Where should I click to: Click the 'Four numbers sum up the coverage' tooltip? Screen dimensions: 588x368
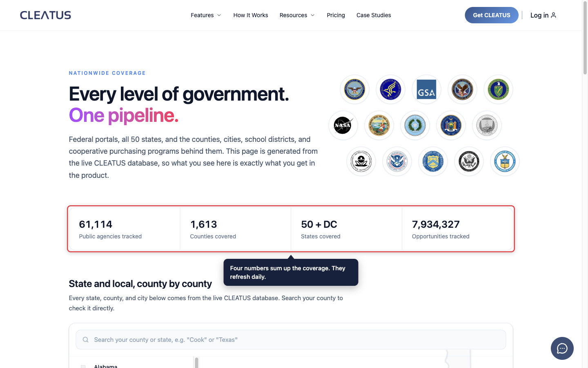tap(291, 272)
